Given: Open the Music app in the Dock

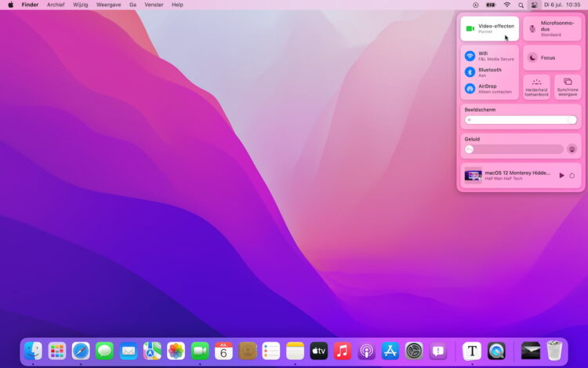Looking at the screenshot, I should pos(343,351).
